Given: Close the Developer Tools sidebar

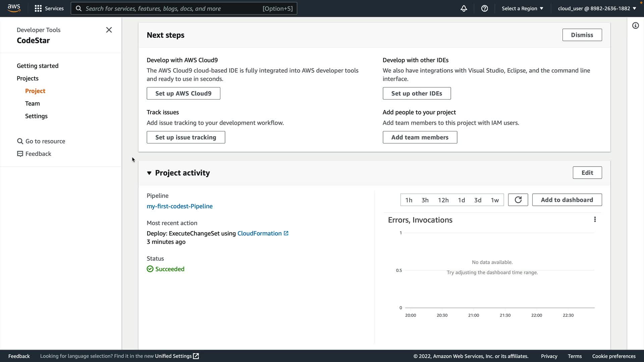Looking at the screenshot, I should point(109,30).
